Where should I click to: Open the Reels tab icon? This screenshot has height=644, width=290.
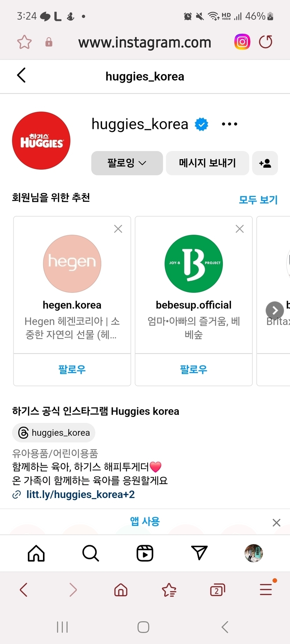coord(145,553)
